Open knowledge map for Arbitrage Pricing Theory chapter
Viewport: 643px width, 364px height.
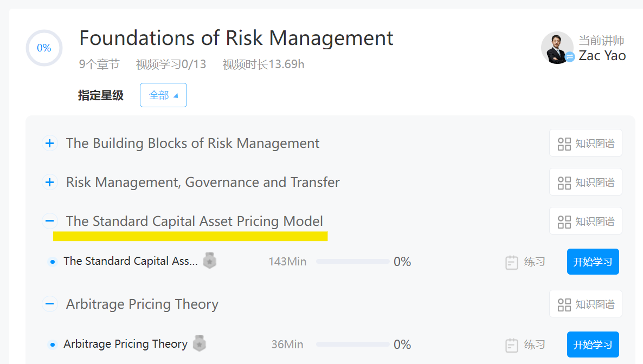pos(586,304)
